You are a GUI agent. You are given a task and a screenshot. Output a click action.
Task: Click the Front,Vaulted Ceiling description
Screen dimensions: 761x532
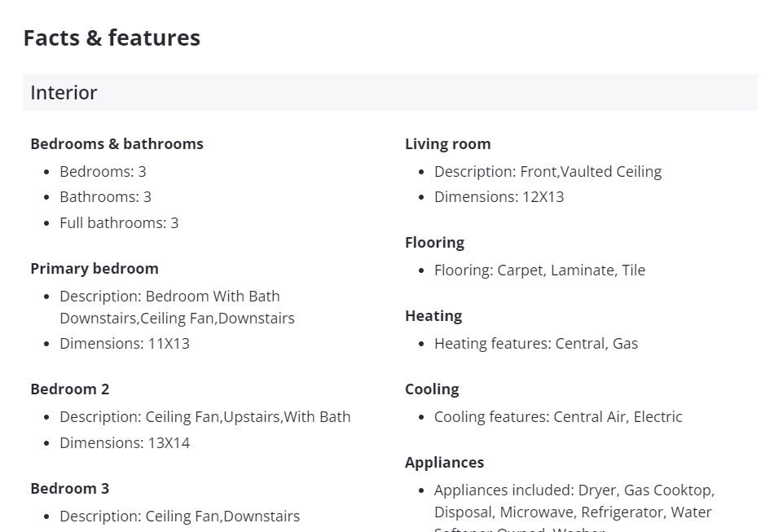coord(548,172)
